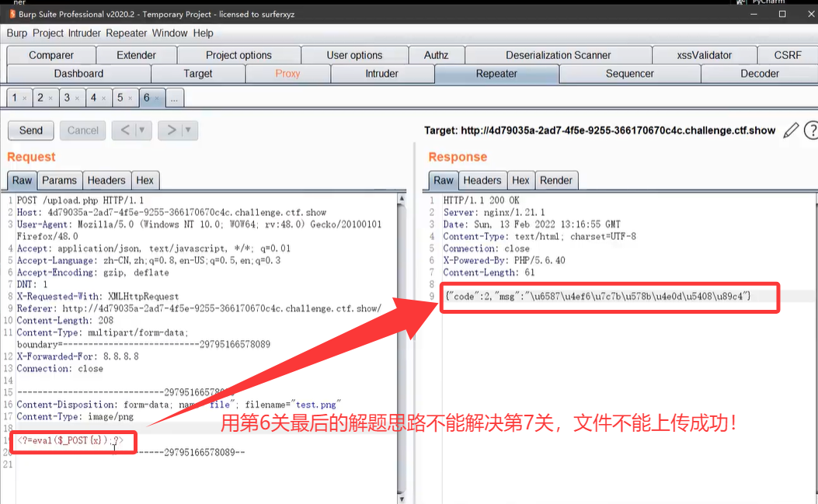Switch to the Sequencer tab
Viewport: 818px width, 504px height.
tap(630, 74)
